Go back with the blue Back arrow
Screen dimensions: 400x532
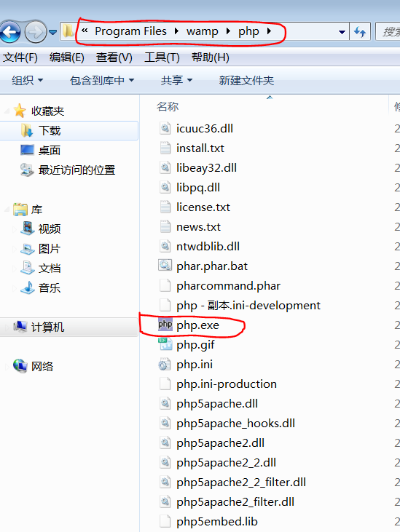point(10,32)
